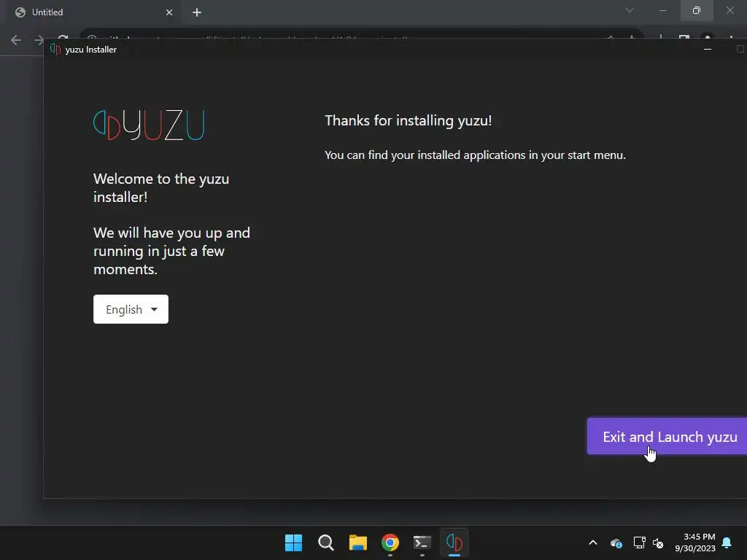
Task: Click the yuzu logo in the installer
Action: coord(149,125)
